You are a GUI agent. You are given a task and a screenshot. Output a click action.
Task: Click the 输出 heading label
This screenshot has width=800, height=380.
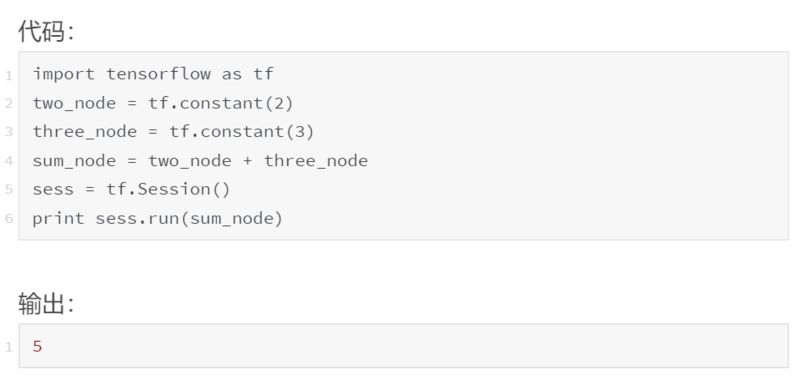[46, 304]
